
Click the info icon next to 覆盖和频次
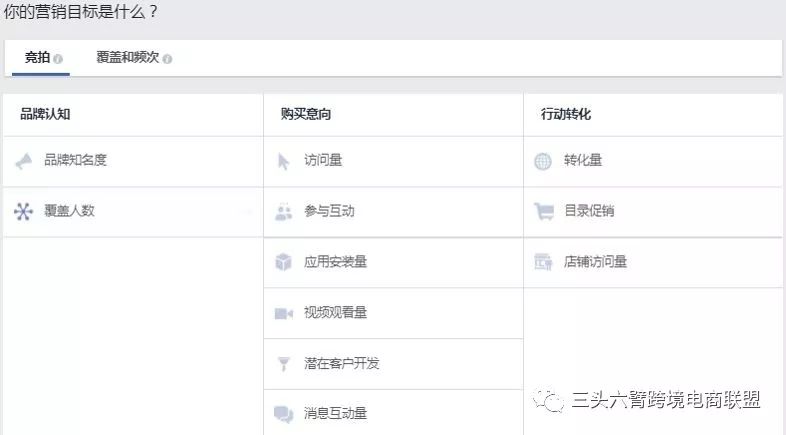pyautogui.click(x=167, y=59)
